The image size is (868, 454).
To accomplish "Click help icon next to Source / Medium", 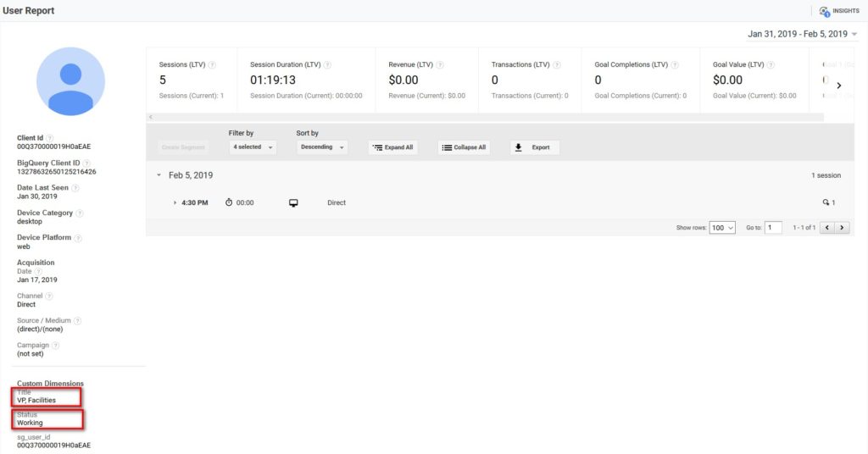I will (x=77, y=321).
